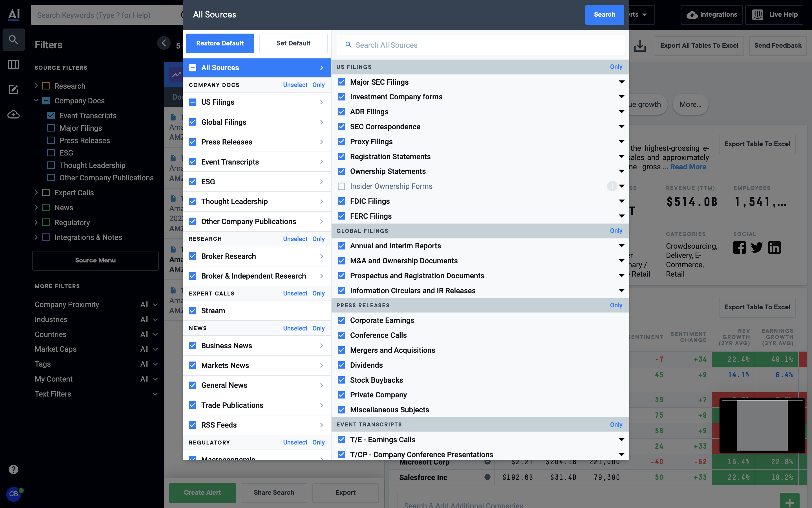The height and width of the screenshot is (508, 812).
Task: Check Major Filings in Filters panel
Action: 51,128
